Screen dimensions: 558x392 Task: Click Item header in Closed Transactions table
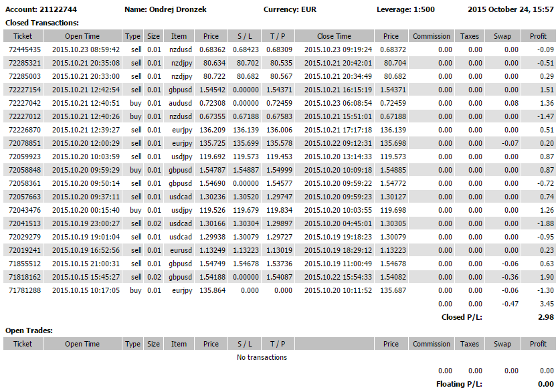click(179, 36)
